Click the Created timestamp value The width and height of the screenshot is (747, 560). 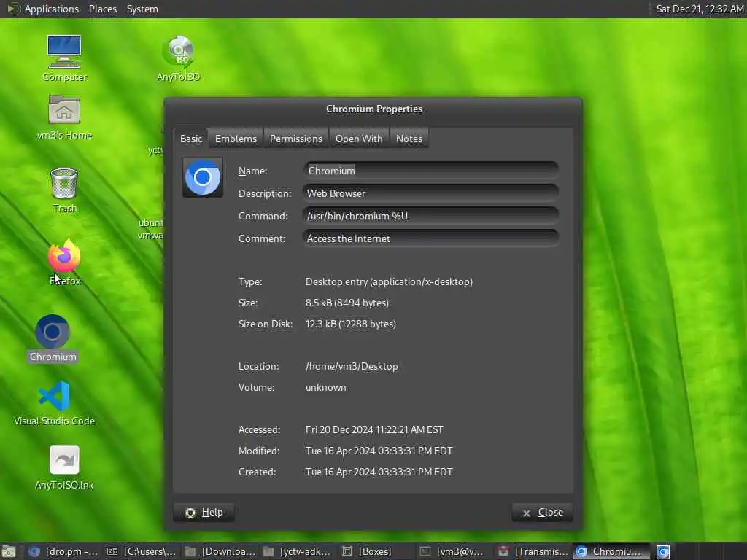point(379,472)
